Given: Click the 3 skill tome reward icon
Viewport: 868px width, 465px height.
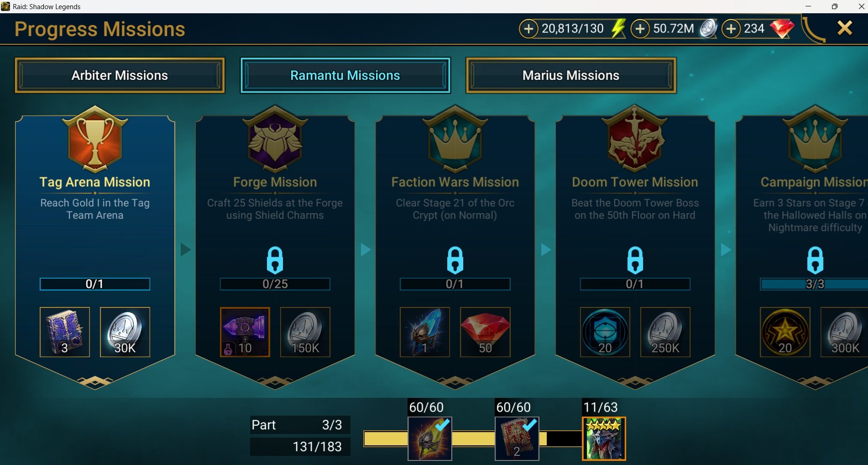Looking at the screenshot, I should (65, 332).
